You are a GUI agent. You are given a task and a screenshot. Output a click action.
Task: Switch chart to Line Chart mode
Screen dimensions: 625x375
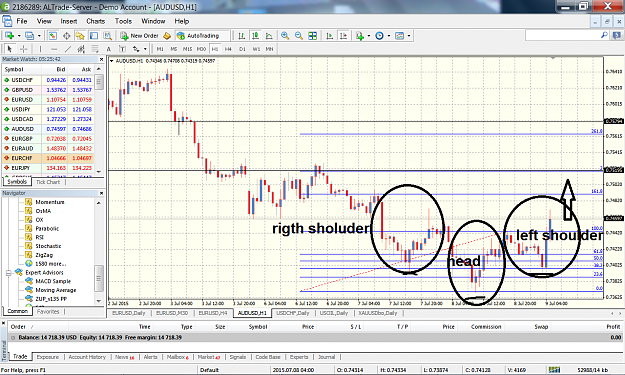[x=269, y=36]
